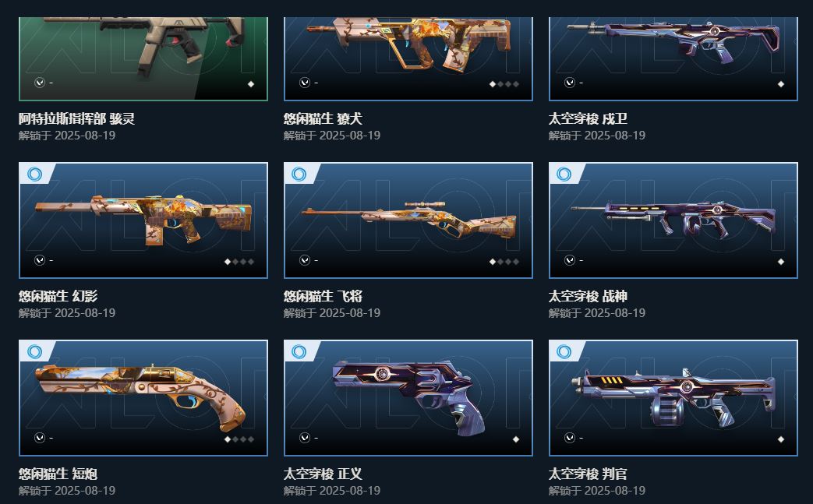Image resolution: width=813 pixels, height=504 pixels.
Task: Click the level diamonds on 悠闲猫生 獠犬 card
Action: coord(504,84)
